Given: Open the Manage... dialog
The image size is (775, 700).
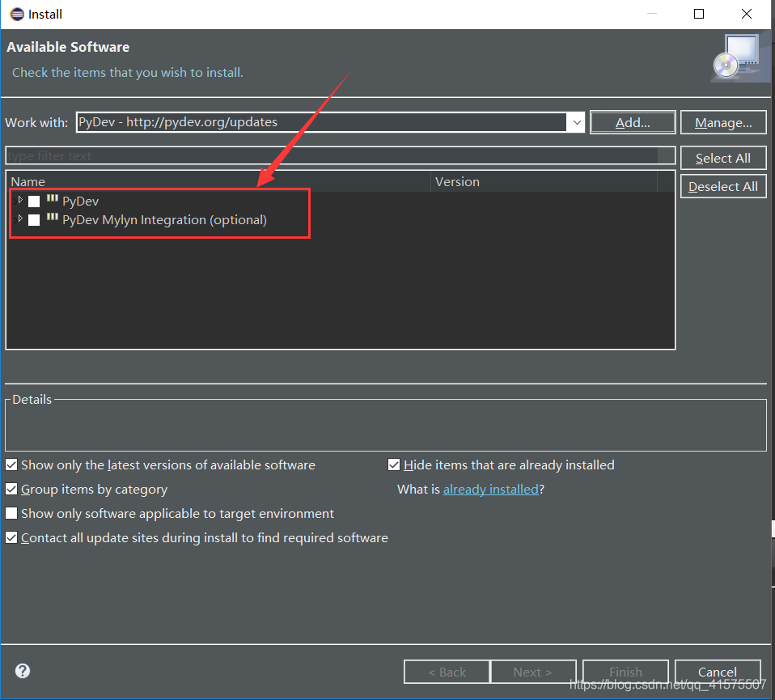Looking at the screenshot, I should coord(723,122).
